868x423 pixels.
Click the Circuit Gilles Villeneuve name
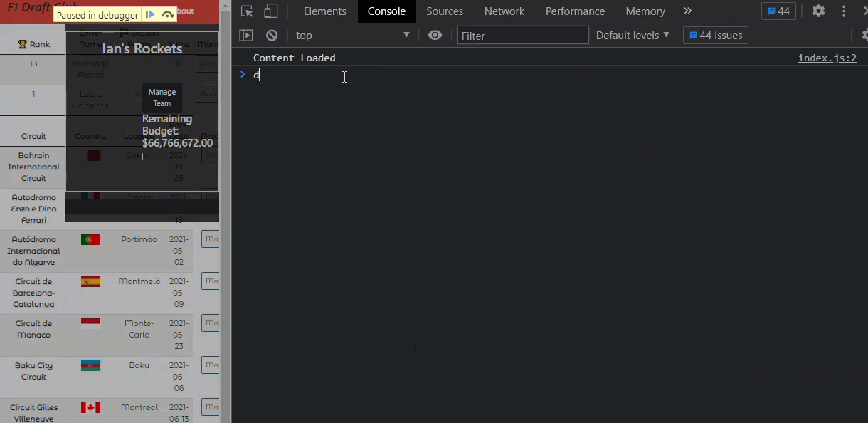[33, 413]
